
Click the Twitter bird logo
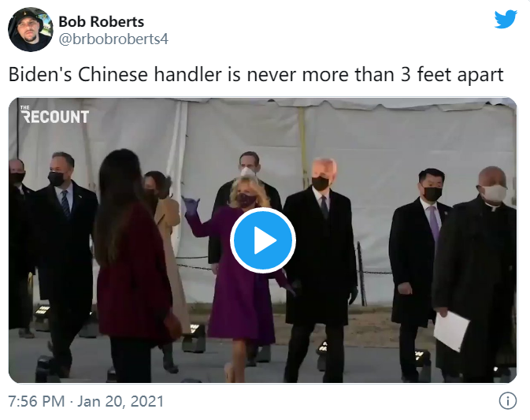pos(506,19)
